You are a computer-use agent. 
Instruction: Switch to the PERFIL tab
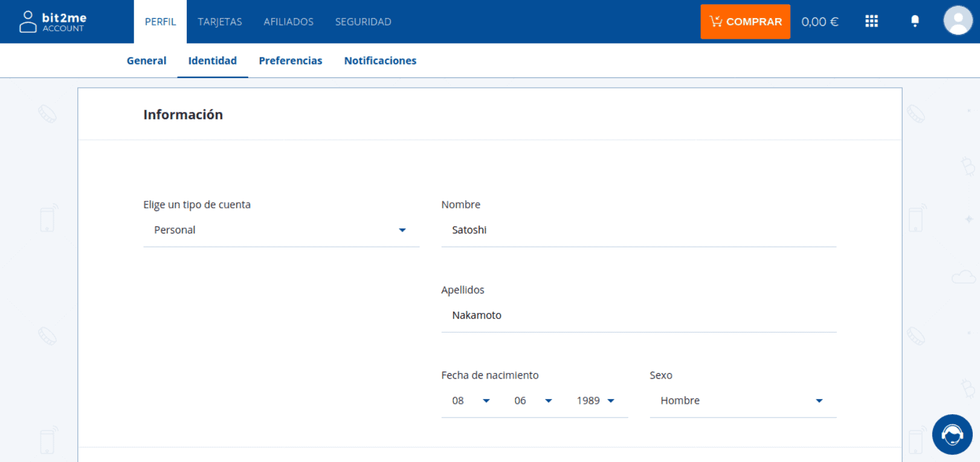pos(160,22)
